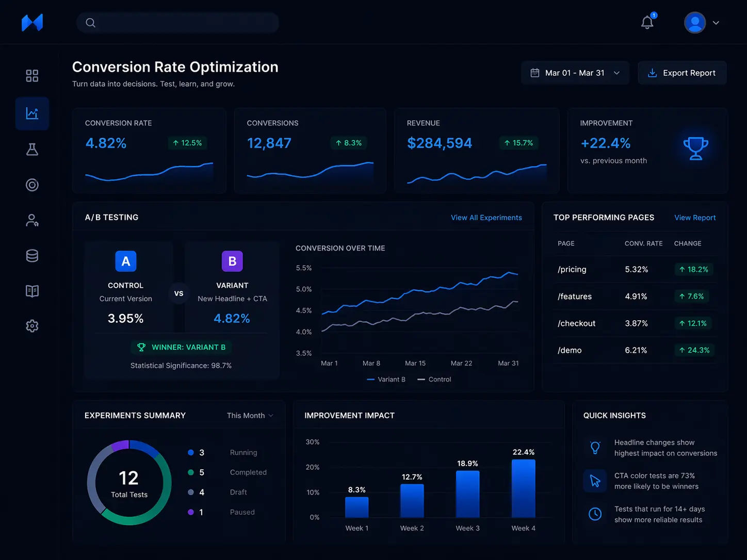View Report for top performing pages
The width and height of the screenshot is (747, 560).
[x=695, y=217]
